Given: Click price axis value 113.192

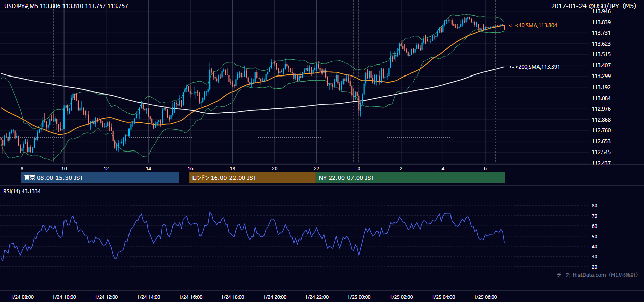Looking at the screenshot, I should point(601,87).
